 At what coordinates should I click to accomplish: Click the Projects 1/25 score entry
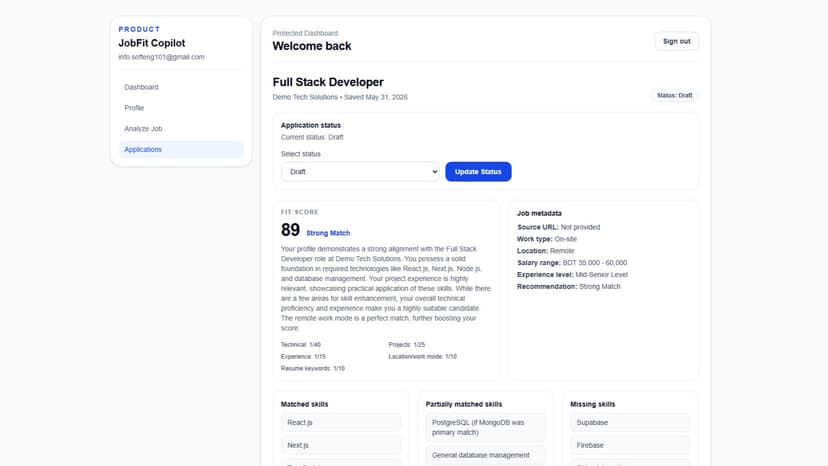[407, 344]
